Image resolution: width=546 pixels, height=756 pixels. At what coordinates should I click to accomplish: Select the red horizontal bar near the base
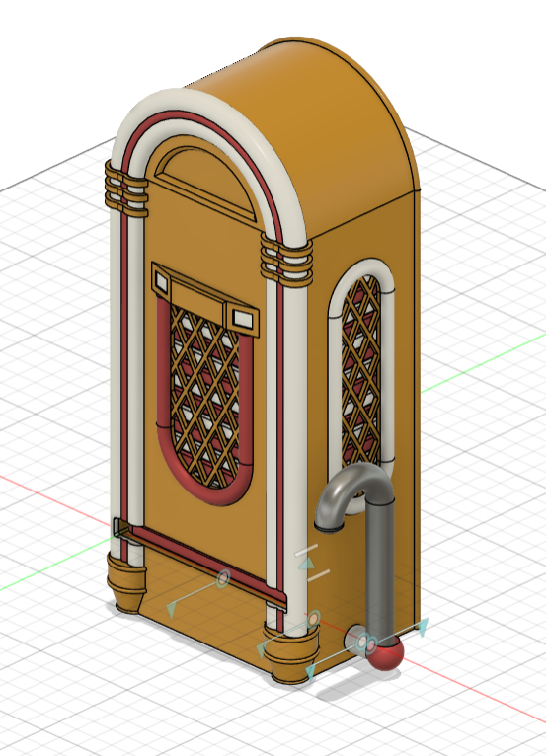click(205, 564)
